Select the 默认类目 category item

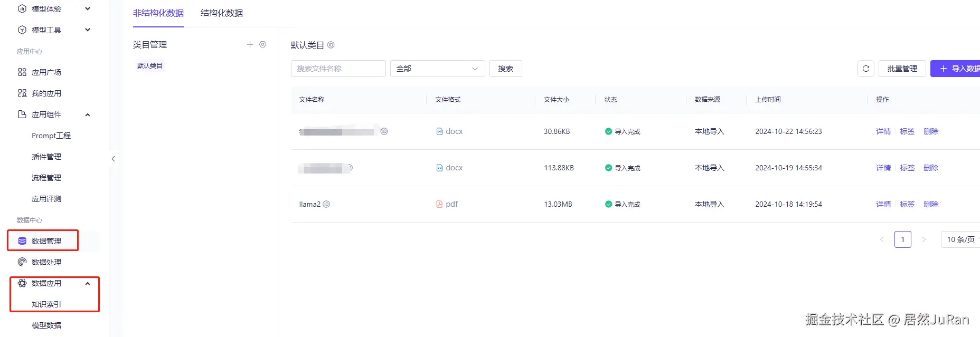tap(150, 66)
